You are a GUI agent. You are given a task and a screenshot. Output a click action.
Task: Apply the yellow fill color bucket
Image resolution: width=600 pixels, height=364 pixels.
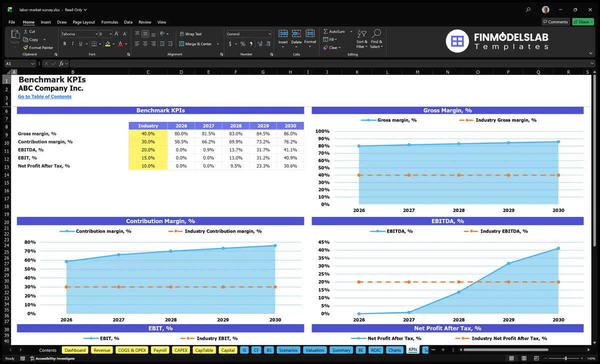tap(107, 44)
